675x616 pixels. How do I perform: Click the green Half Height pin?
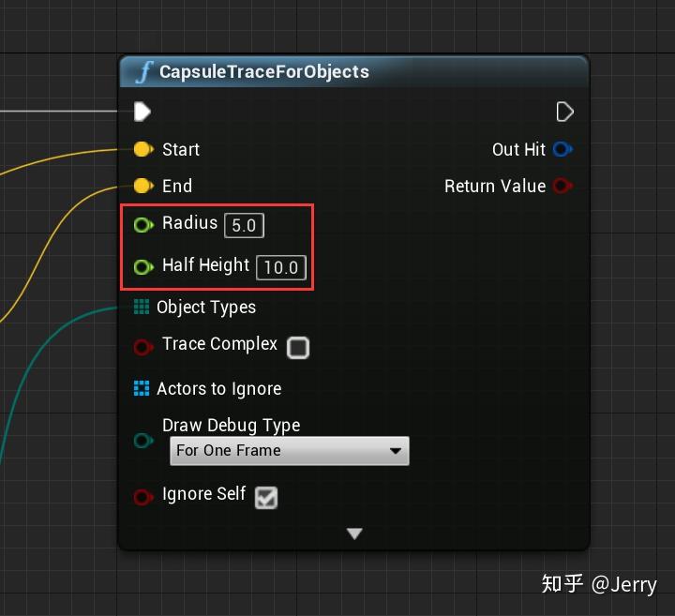coord(143,267)
